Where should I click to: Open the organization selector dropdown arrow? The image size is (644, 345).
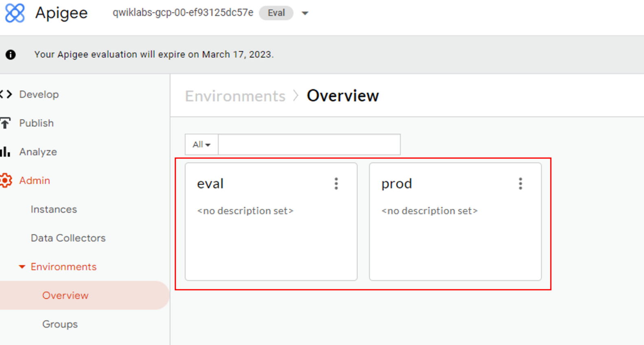[x=305, y=13]
